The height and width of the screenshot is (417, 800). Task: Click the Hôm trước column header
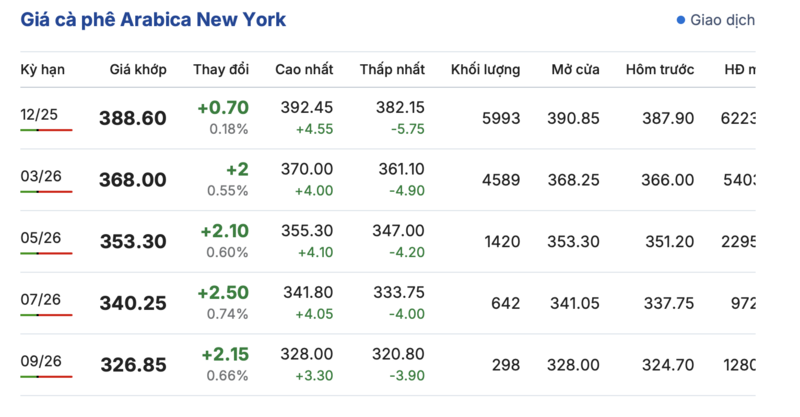pyautogui.click(x=659, y=69)
